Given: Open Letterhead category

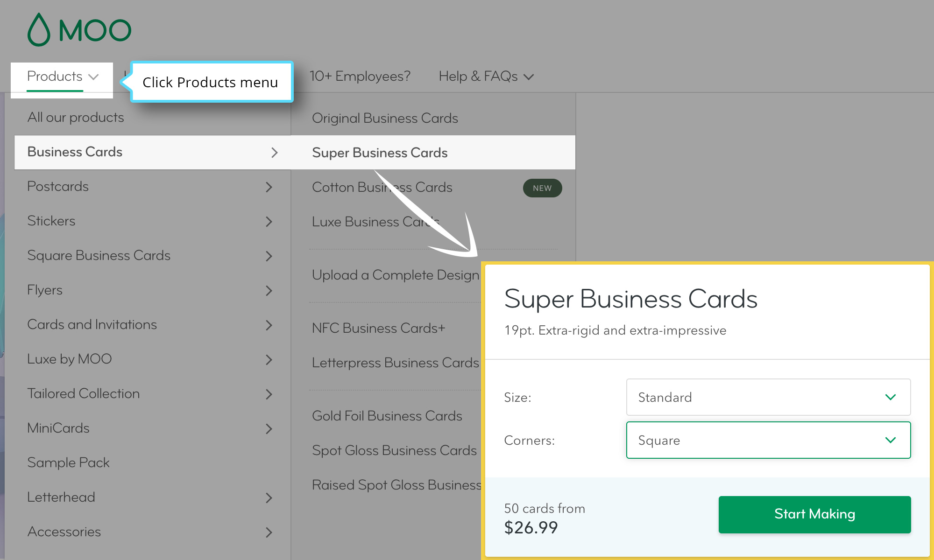Looking at the screenshot, I should tap(61, 497).
